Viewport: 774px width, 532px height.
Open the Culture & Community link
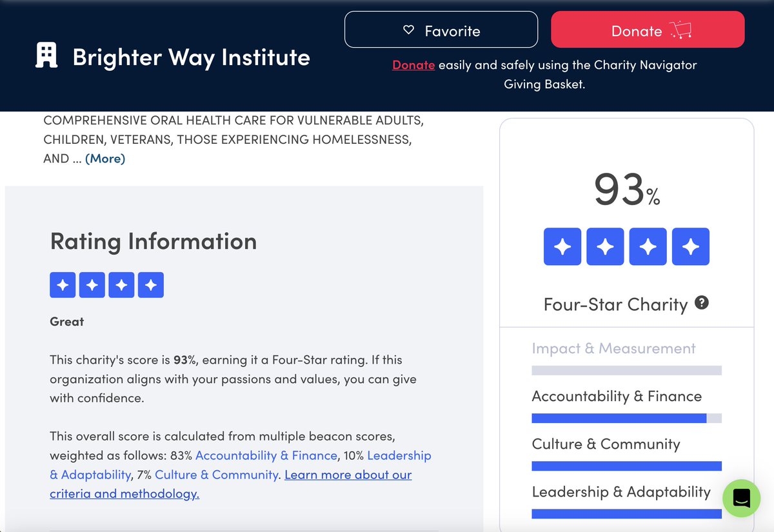point(215,474)
